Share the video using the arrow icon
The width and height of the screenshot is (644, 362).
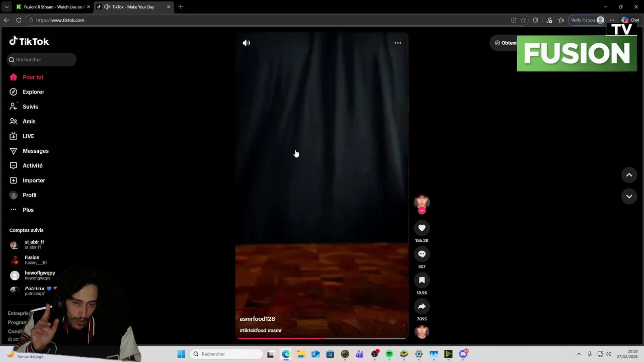pyautogui.click(x=422, y=306)
